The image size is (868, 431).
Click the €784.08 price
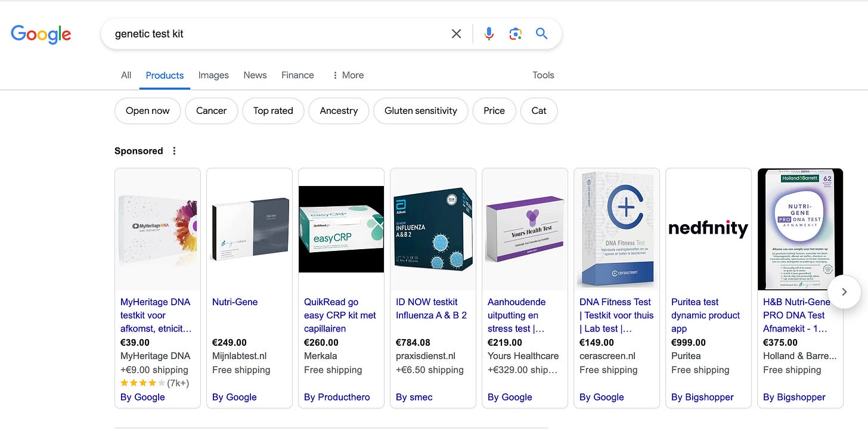pyautogui.click(x=413, y=343)
